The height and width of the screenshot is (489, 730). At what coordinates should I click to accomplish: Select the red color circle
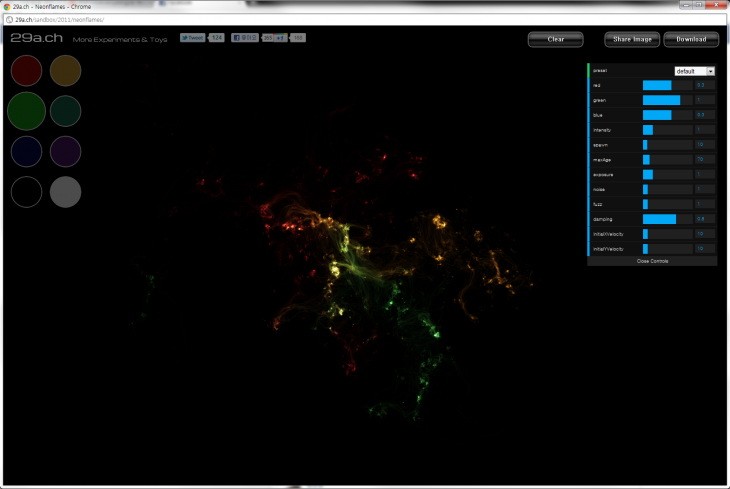26,71
